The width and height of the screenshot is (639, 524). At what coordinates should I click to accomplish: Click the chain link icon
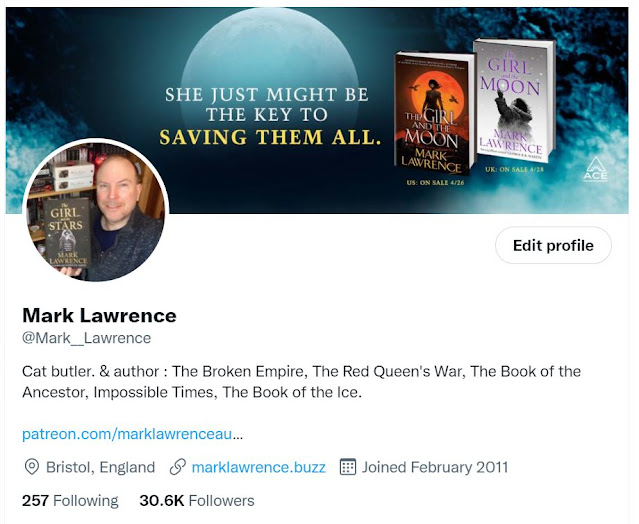pyautogui.click(x=178, y=467)
